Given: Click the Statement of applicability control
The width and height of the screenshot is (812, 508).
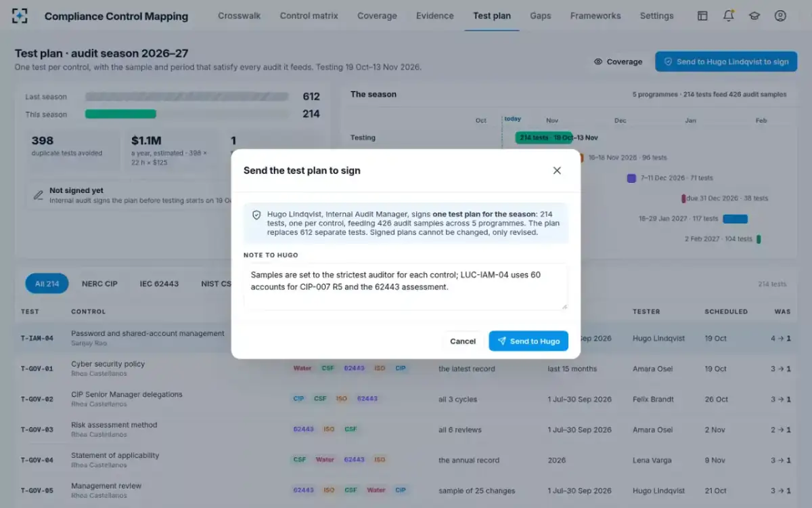Looking at the screenshot, I should click(115, 455).
